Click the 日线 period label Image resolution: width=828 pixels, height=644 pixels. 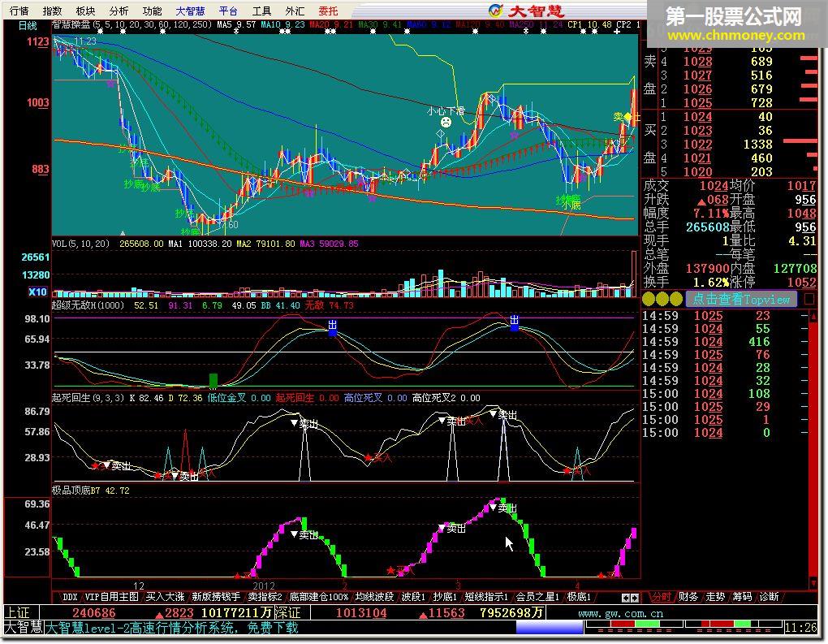28,25
